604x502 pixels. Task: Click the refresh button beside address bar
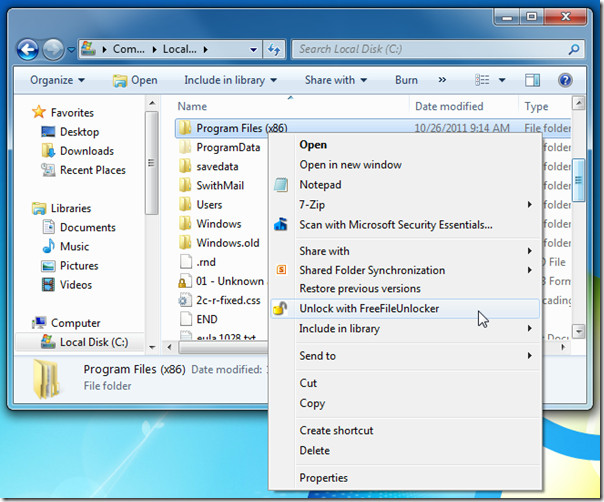click(274, 49)
